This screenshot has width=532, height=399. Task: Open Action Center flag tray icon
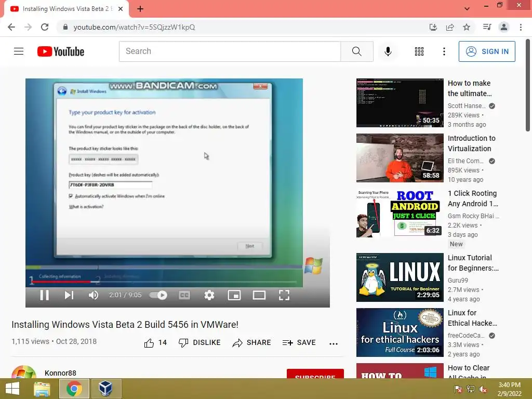pyautogui.click(x=458, y=389)
